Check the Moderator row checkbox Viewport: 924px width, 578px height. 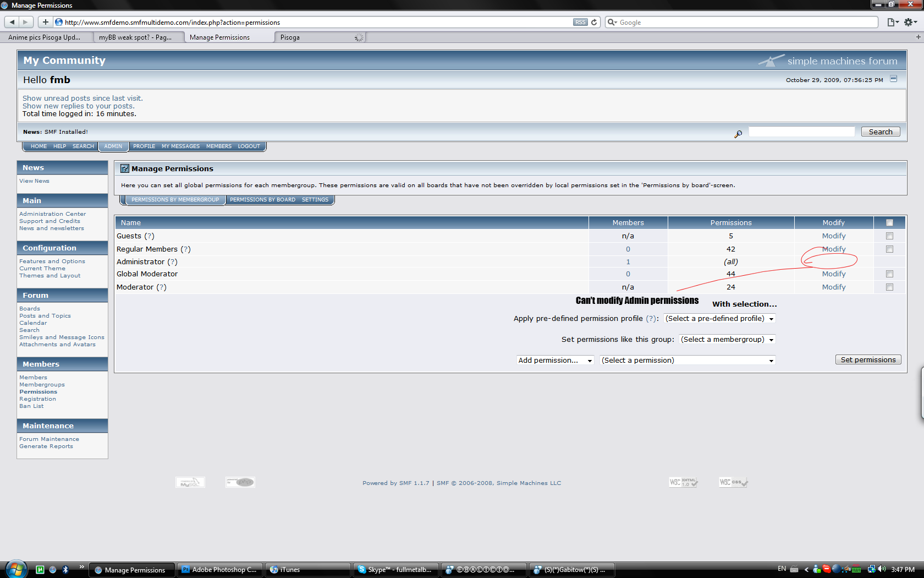click(889, 287)
